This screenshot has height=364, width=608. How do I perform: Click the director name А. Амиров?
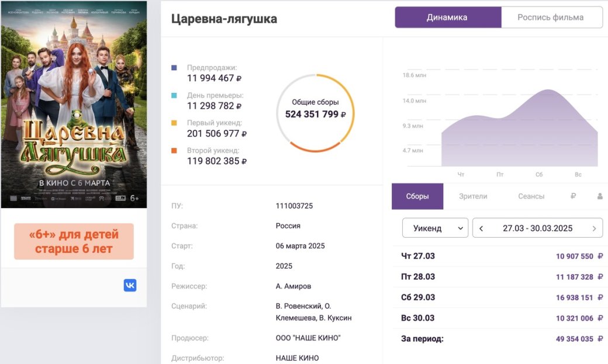293,286
